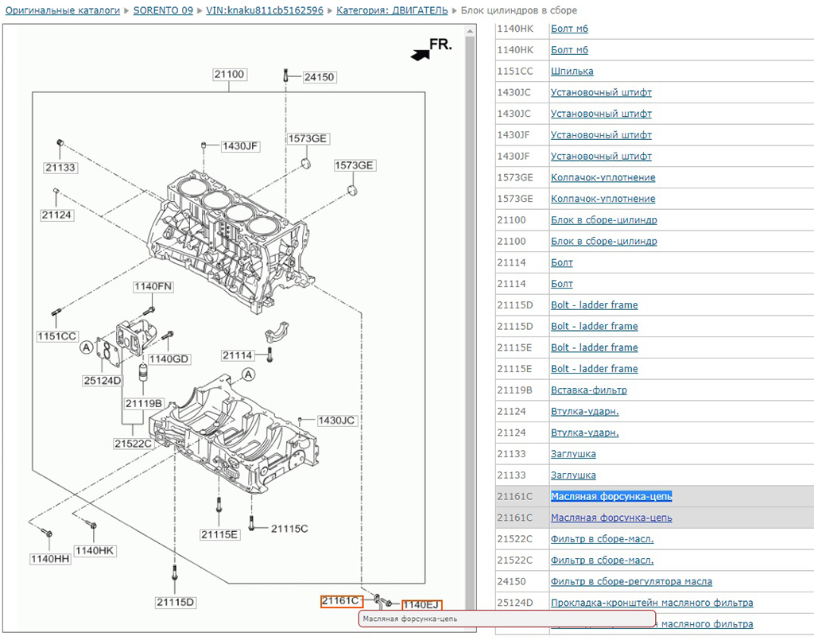Open the Шпилька part link
The height and width of the screenshot is (644, 814).
pyautogui.click(x=572, y=72)
